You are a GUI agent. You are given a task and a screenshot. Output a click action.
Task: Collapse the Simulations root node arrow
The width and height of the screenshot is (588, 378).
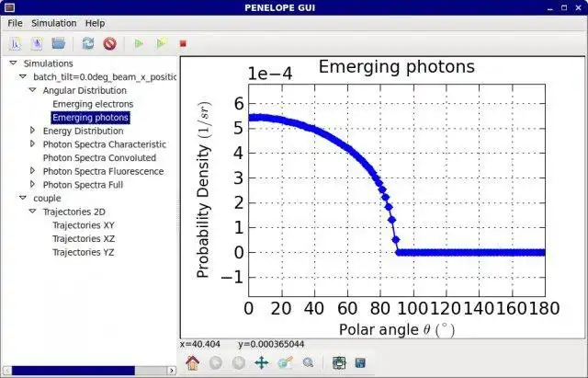click(13, 63)
